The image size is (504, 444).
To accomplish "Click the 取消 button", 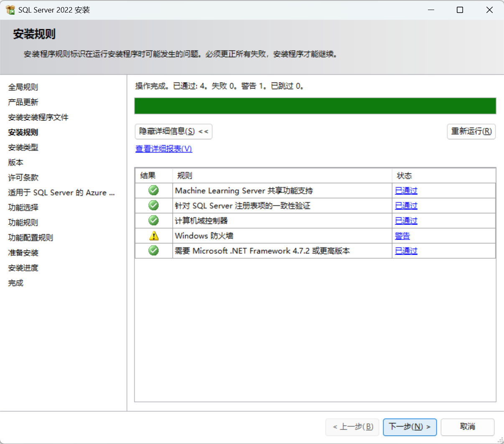I will 468,427.
